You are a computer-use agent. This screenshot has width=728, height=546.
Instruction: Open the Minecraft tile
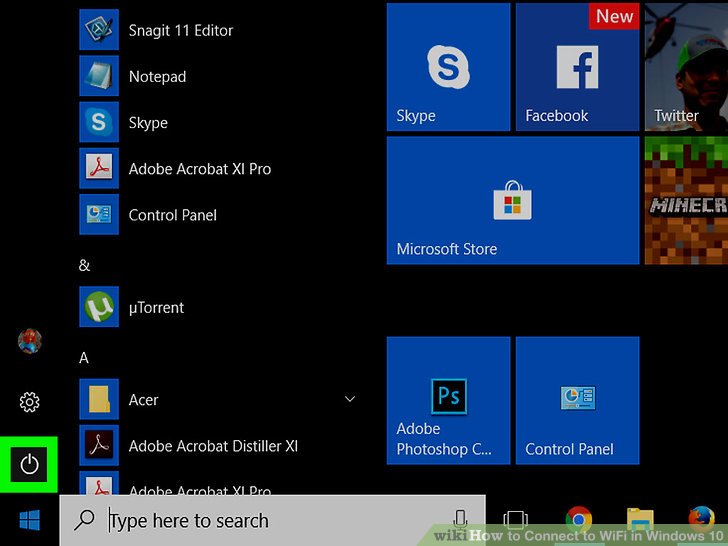point(686,201)
